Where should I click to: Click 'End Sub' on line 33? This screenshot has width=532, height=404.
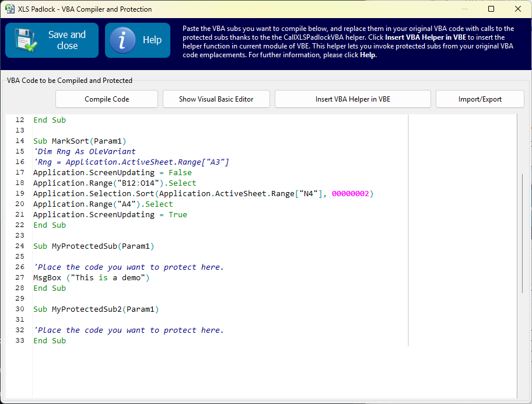tap(50, 341)
